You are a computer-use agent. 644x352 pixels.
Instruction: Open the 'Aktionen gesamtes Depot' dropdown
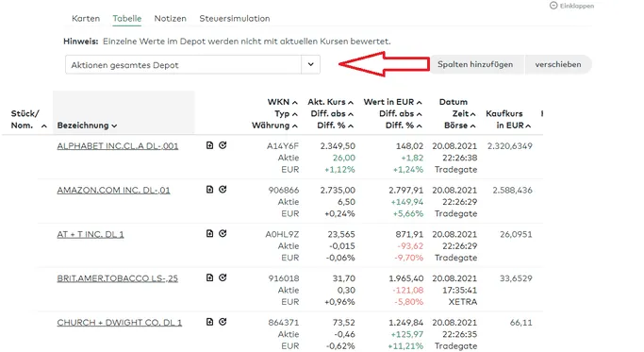coord(192,64)
